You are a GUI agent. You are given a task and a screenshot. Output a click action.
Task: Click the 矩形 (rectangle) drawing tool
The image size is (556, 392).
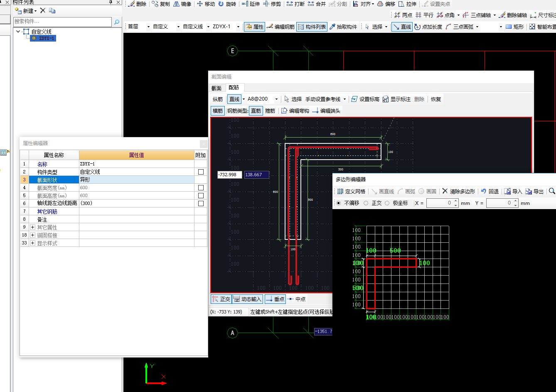tap(514, 27)
